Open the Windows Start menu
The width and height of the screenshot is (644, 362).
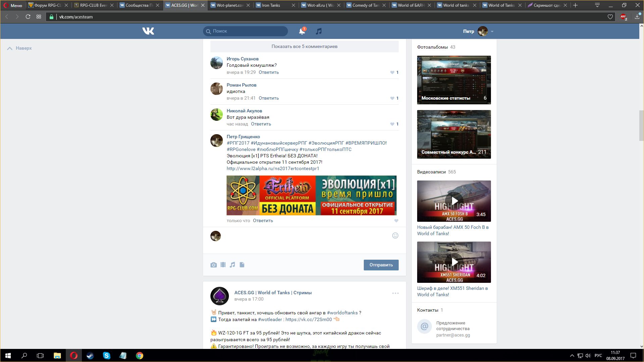(8, 356)
